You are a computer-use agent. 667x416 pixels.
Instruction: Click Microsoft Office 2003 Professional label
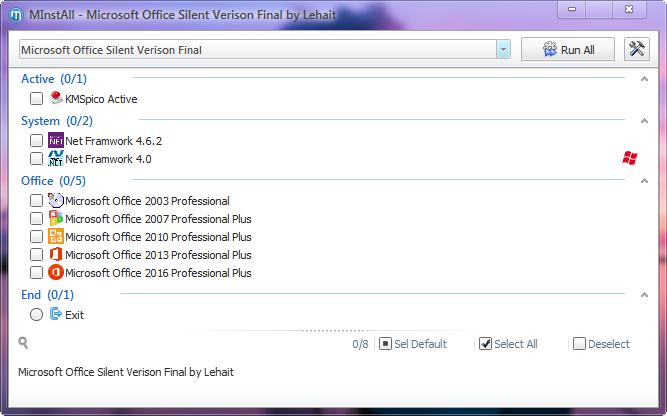[147, 201]
